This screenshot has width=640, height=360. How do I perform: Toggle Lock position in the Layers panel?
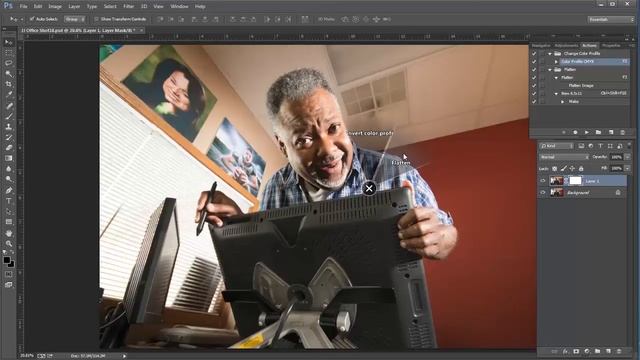click(572, 168)
